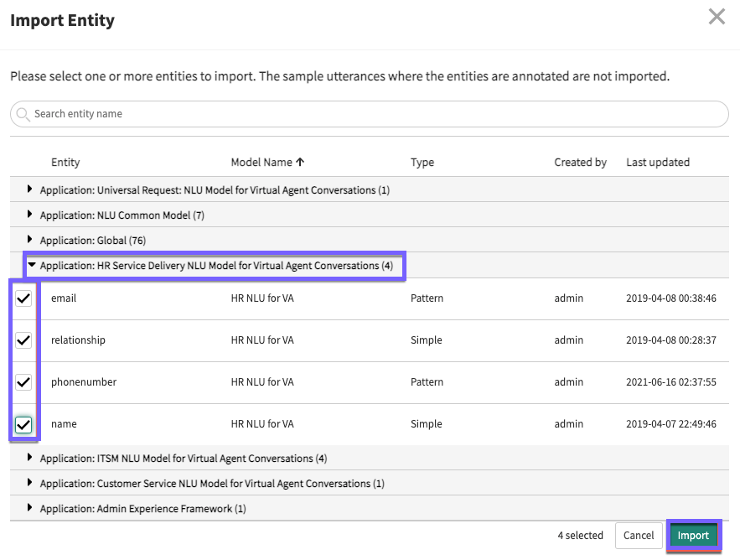Expand the Customer Service NLU Model group

click(x=29, y=483)
